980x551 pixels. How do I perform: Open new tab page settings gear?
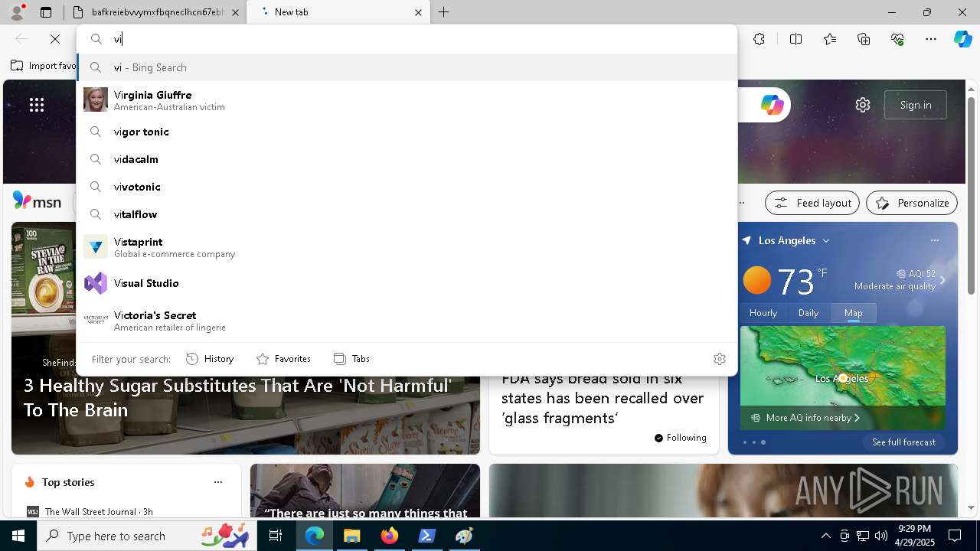pyautogui.click(x=863, y=105)
